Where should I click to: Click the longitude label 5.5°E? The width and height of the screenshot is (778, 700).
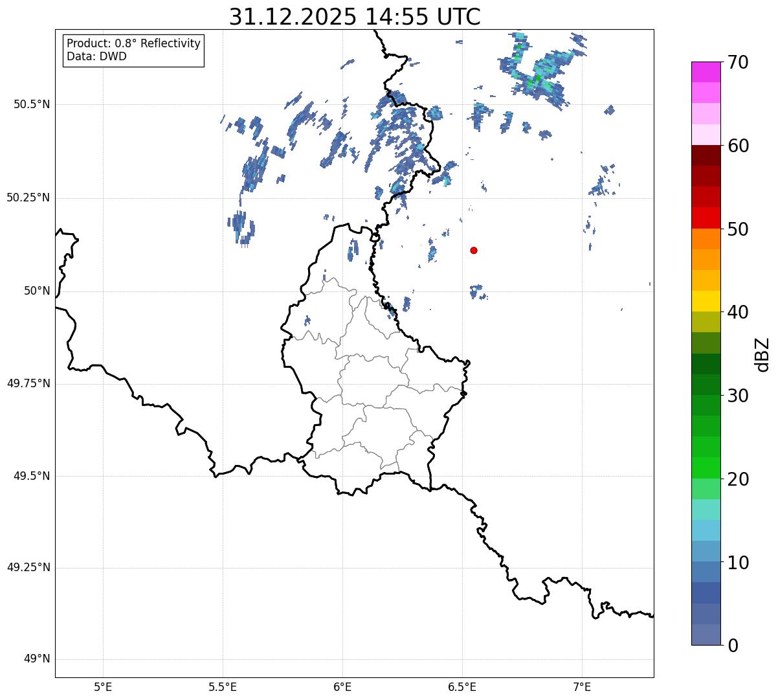coord(223,686)
